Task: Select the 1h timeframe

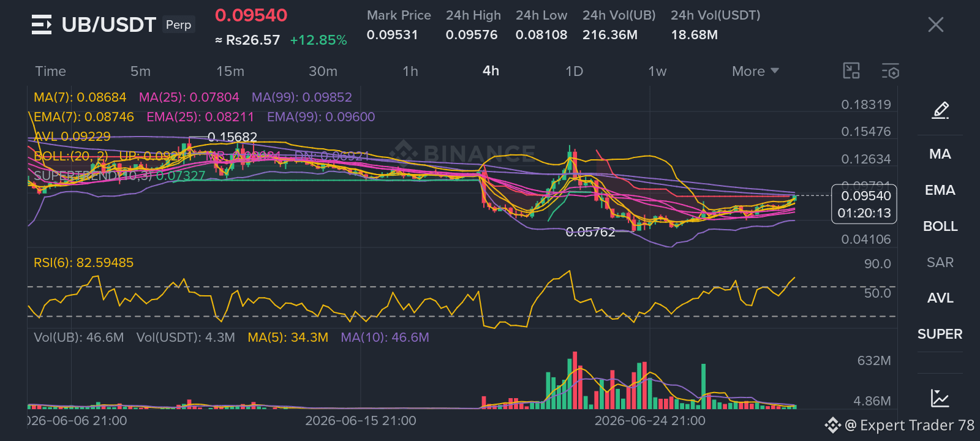Action: coord(410,71)
